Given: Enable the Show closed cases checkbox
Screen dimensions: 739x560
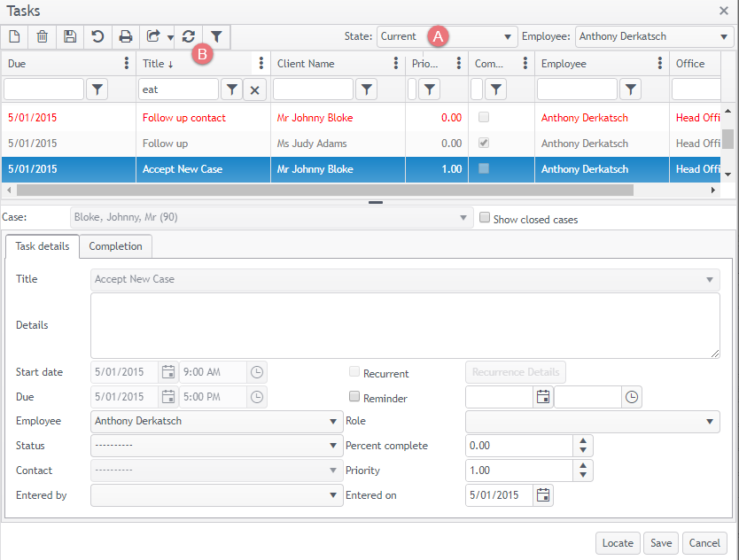Looking at the screenshot, I should coord(484,218).
